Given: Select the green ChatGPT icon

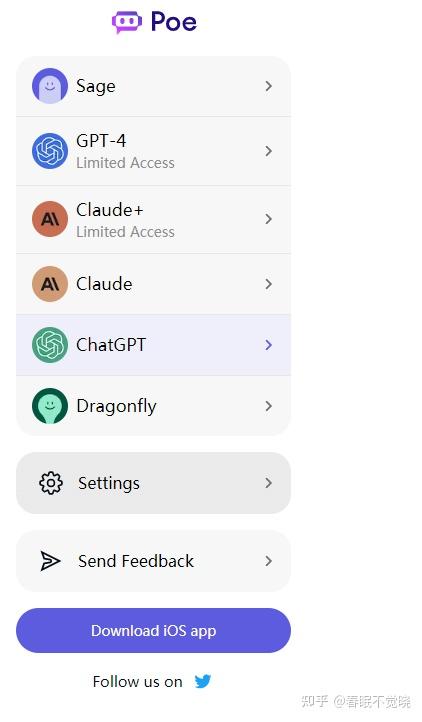Looking at the screenshot, I should [50, 345].
